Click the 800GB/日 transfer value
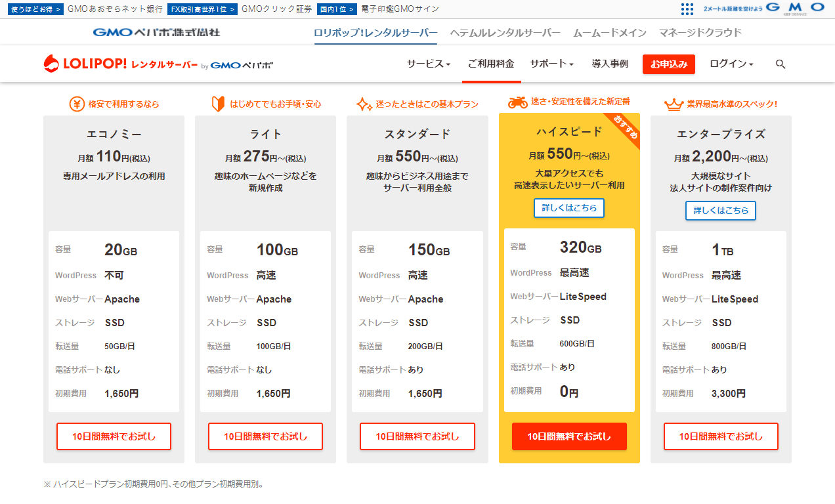Screen dimensions: 835x504 point(729,346)
